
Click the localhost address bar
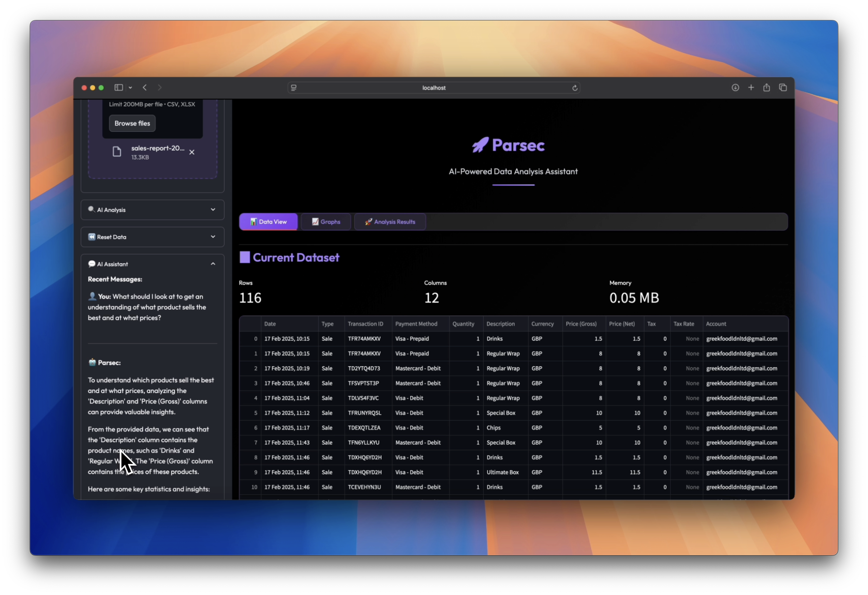click(434, 88)
